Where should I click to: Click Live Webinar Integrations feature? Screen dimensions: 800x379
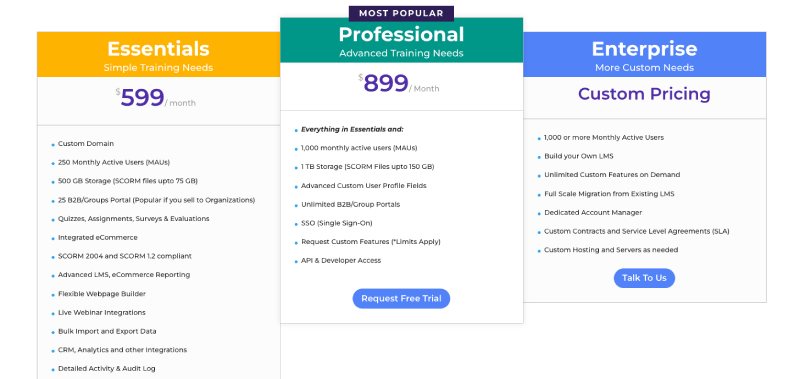click(x=102, y=313)
